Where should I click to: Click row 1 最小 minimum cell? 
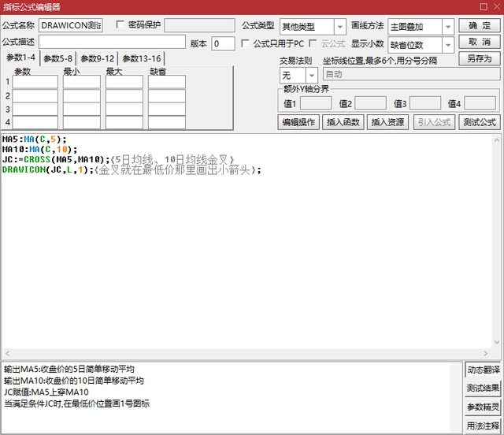tap(82, 82)
